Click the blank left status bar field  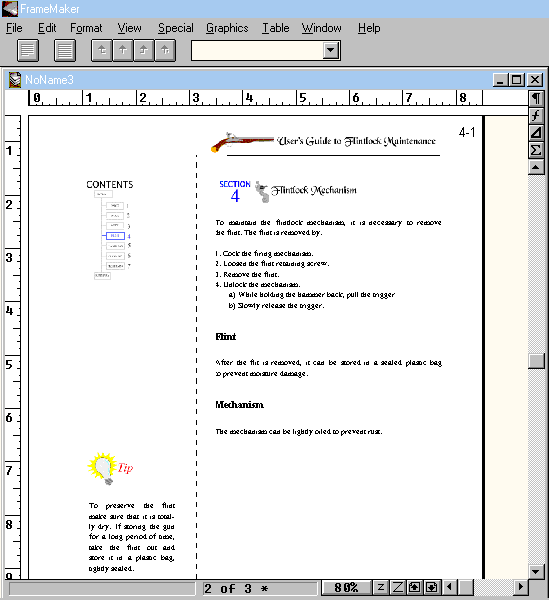pyautogui.click(x=102, y=589)
